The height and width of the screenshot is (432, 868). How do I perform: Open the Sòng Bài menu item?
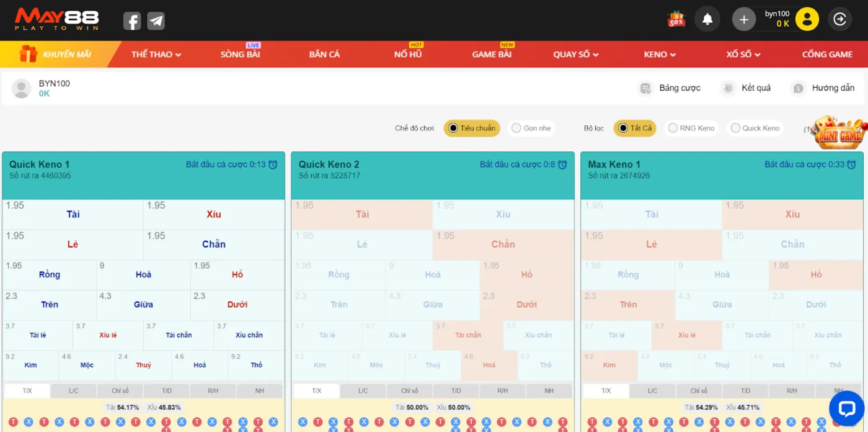click(x=240, y=55)
